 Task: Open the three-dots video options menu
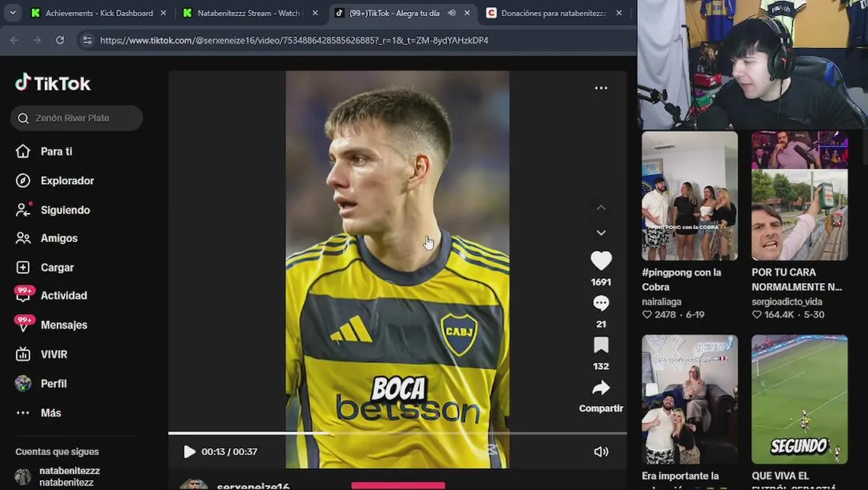600,88
